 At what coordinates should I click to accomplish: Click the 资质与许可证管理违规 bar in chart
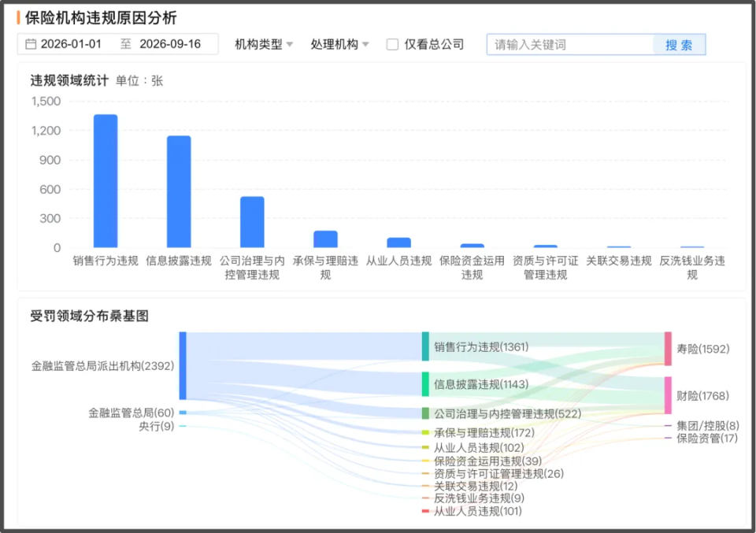point(545,246)
